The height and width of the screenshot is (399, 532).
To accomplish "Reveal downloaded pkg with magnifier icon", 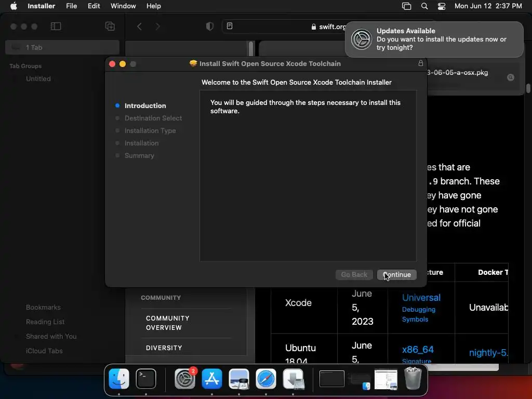I will (x=510, y=77).
